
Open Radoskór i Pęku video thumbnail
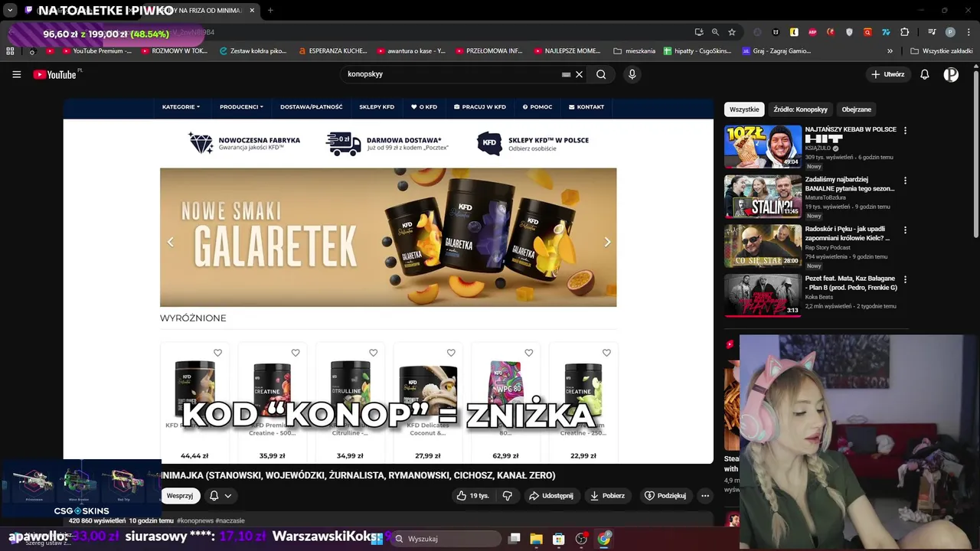pyautogui.click(x=763, y=246)
